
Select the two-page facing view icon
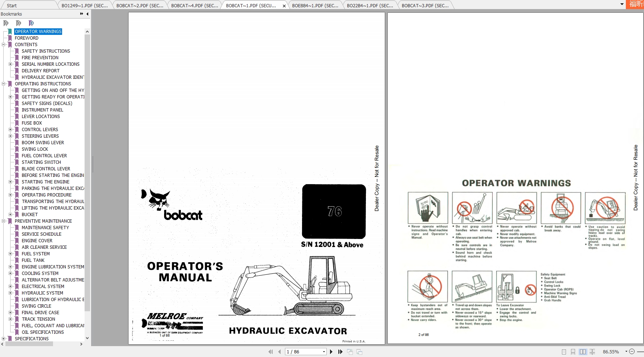coord(583,352)
